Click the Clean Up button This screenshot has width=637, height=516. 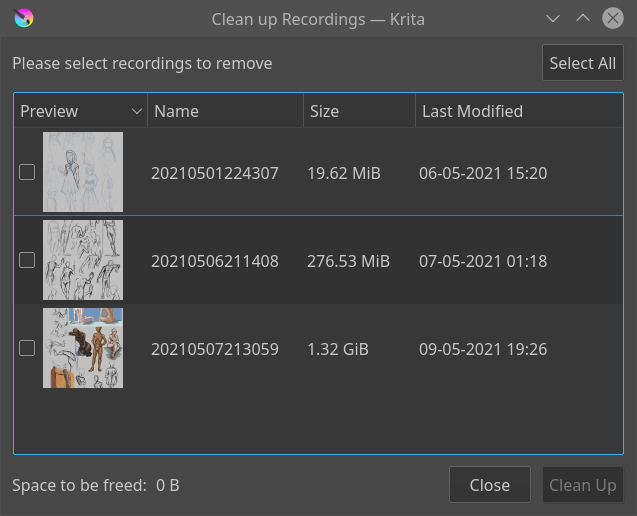click(x=583, y=485)
